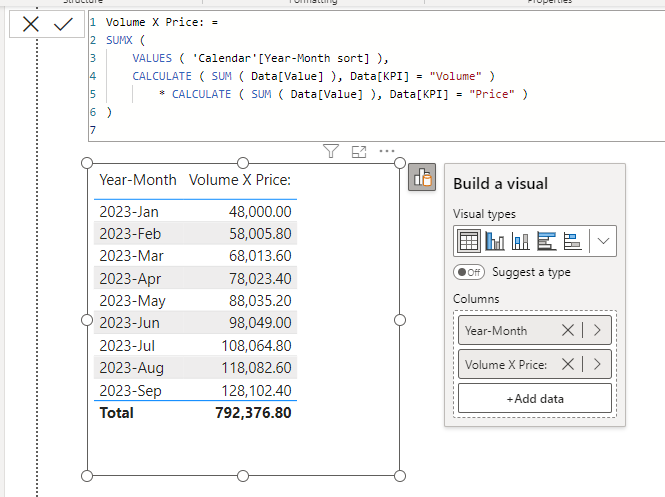Screen dimensions: 665x497
Task: Select the 2023-Jan row label
Action: click(129, 212)
